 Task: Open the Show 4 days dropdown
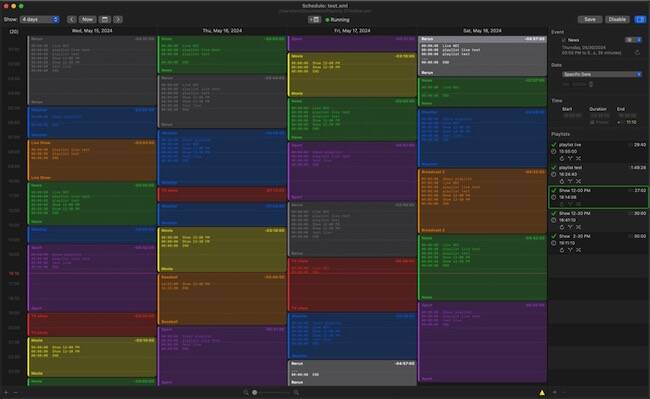[40, 19]
